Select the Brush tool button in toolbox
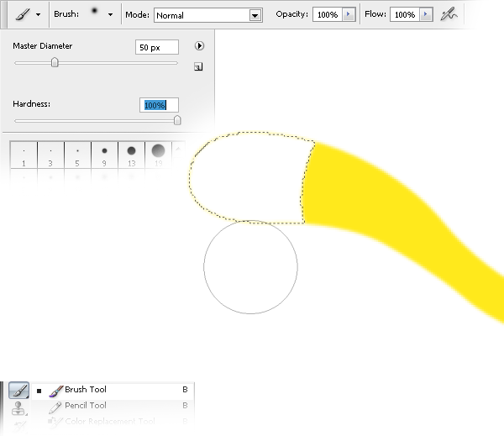 [x=18, y=391]
